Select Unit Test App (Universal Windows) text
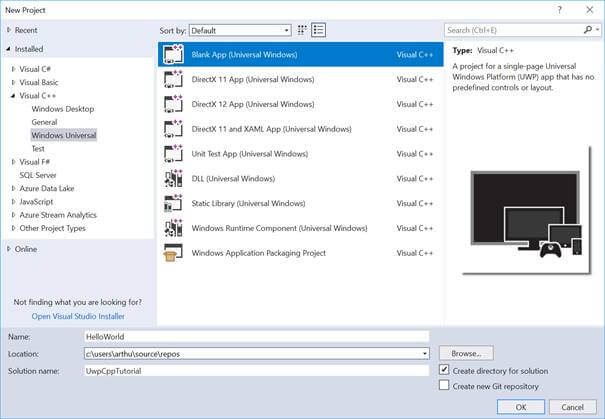 point(250,154)
